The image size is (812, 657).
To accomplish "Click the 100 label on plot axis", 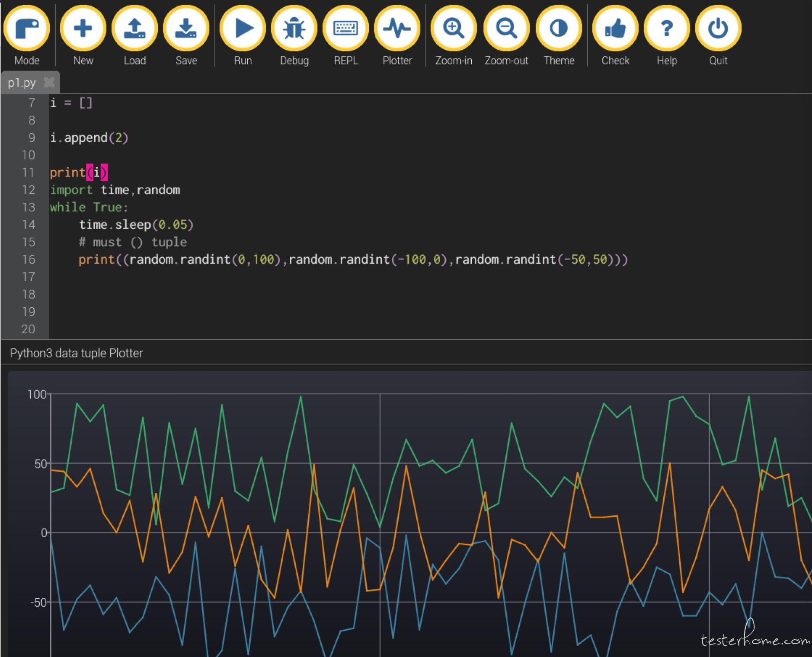I will point(37,394).
